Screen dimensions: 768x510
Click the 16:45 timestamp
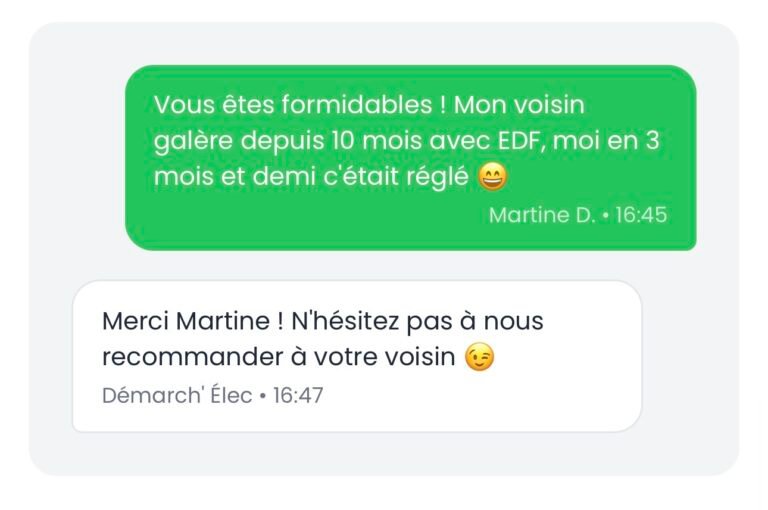tap(640, 215)
